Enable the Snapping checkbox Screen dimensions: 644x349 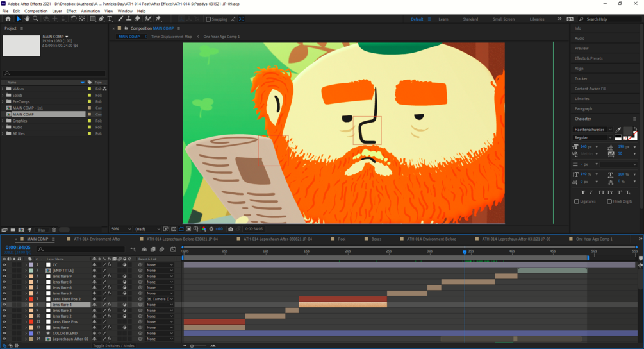tap(208, 19)
